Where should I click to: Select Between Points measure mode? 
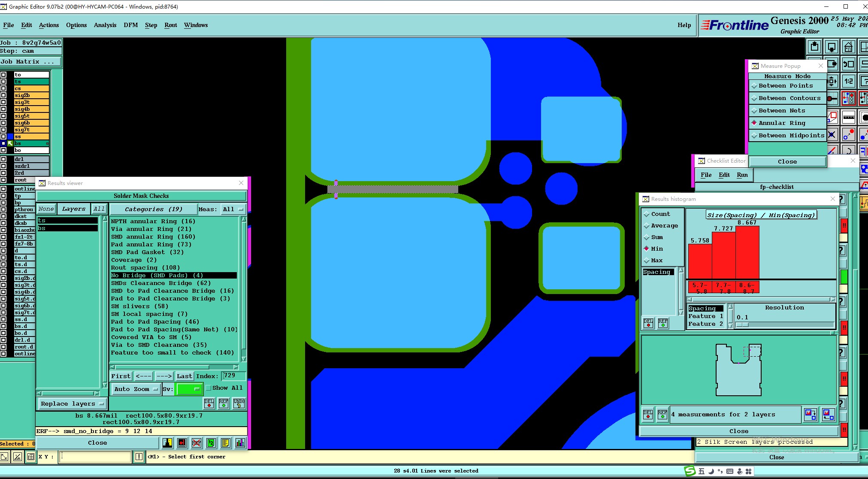pos(785,86)
